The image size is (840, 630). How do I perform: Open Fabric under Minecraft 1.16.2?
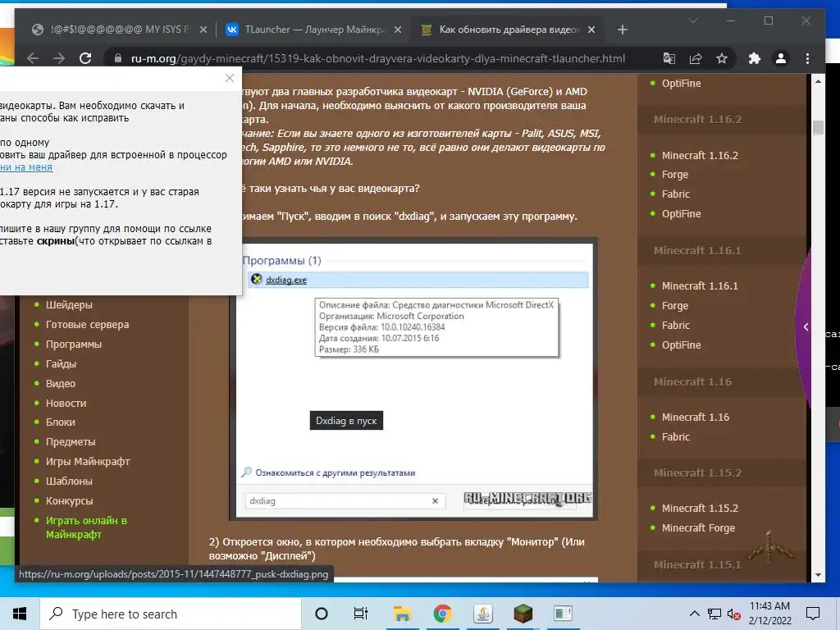tap(676, 194)
